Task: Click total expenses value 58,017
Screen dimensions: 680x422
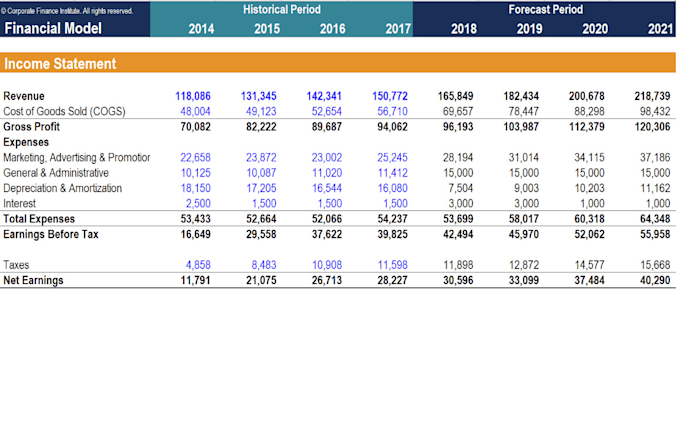Action: (524, 219)
